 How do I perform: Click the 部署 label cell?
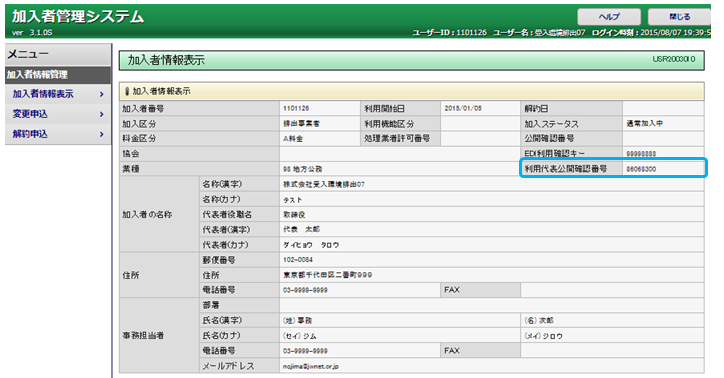(x=239, y=305)
